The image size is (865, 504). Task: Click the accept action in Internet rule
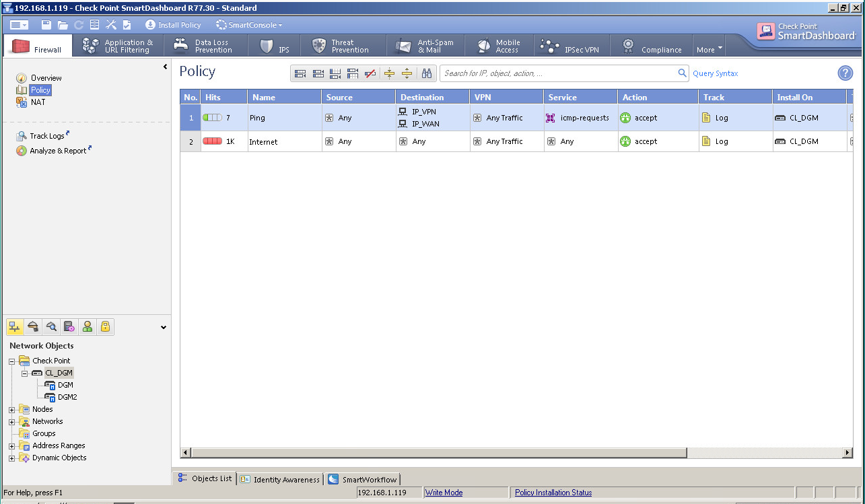(x=639, y=141)
